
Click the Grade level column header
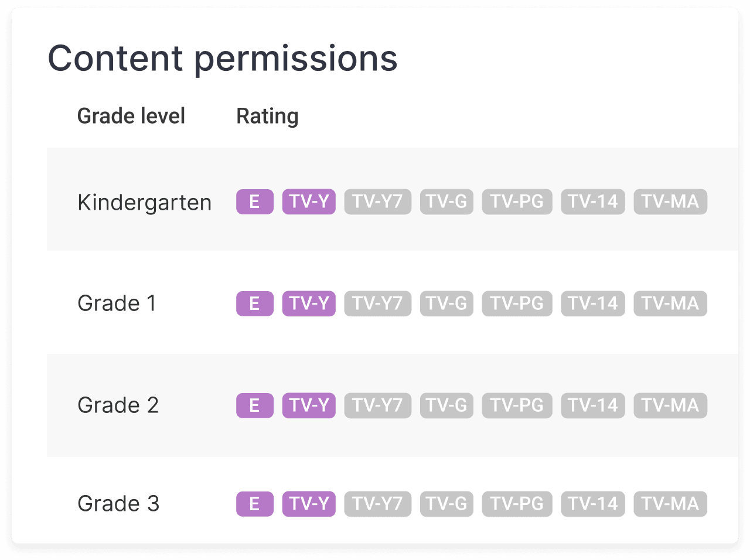(x=131, y=116)
